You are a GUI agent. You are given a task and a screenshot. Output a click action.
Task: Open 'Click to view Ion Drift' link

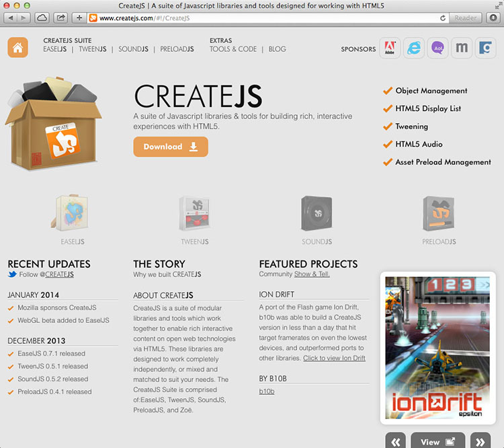334,358
